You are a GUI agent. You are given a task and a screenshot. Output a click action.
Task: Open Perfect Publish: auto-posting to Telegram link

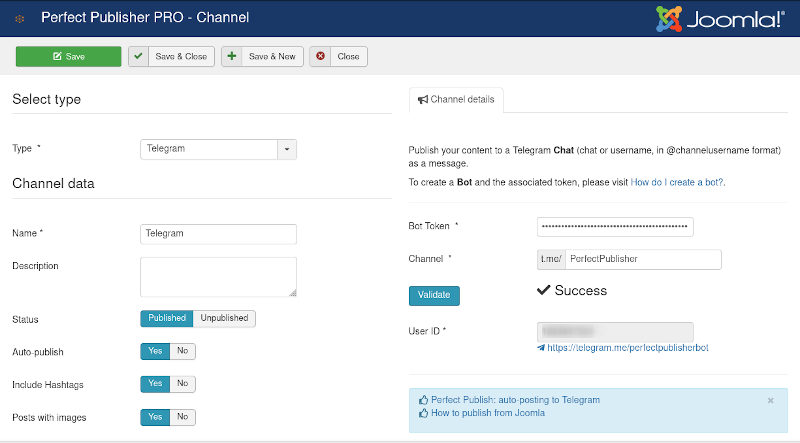pyautogui.click(x=515, y=400)
